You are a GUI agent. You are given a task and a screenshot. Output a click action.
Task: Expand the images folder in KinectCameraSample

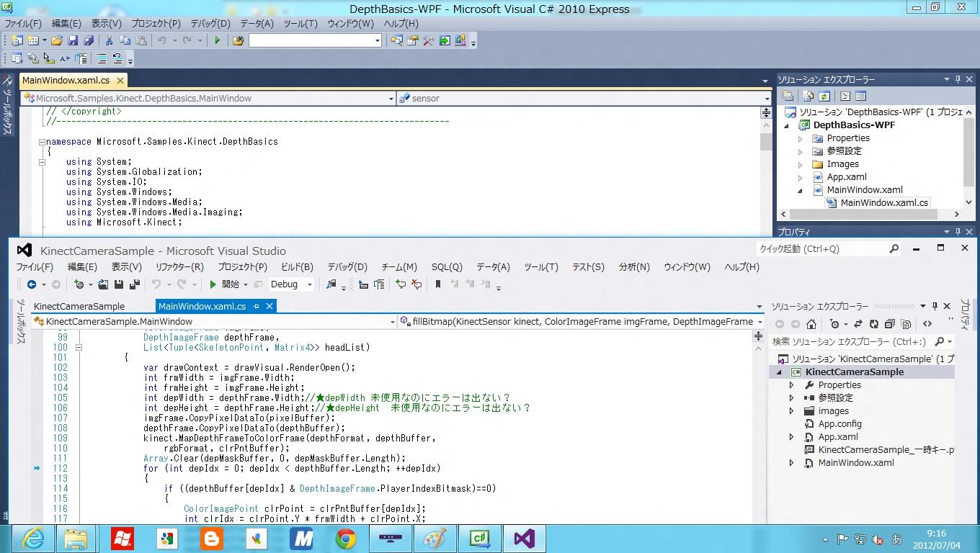[792, 411]
